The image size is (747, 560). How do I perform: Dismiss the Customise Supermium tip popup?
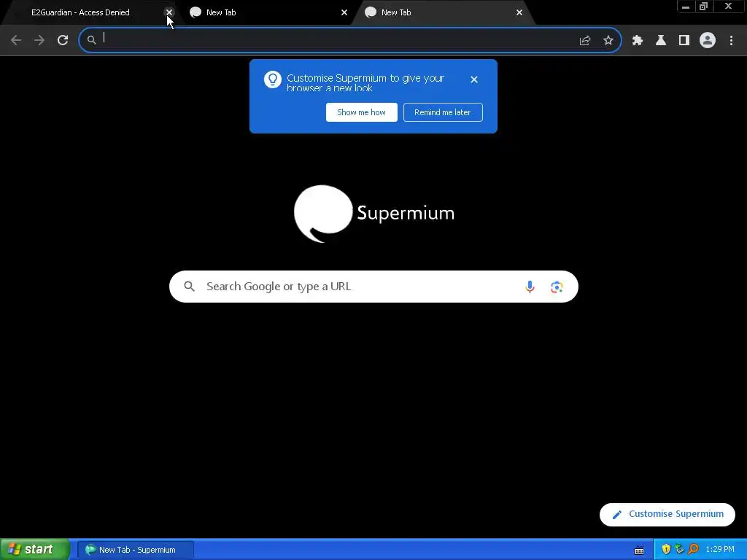473,79
